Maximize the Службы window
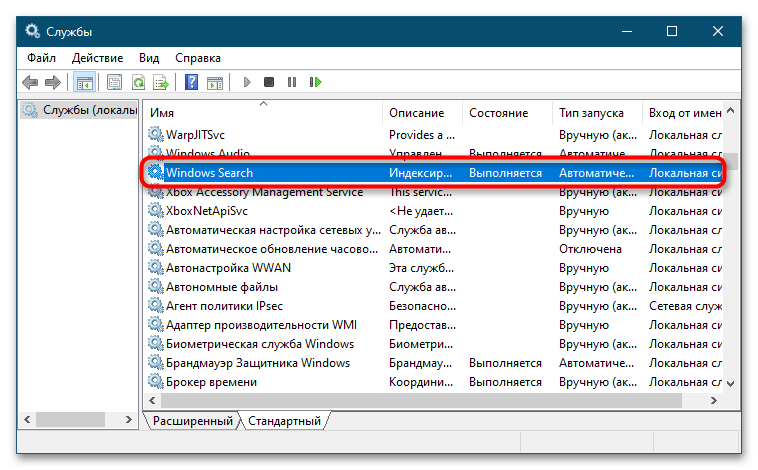The height and width of the screenshot is (470, 758). (x=672, y=31)
